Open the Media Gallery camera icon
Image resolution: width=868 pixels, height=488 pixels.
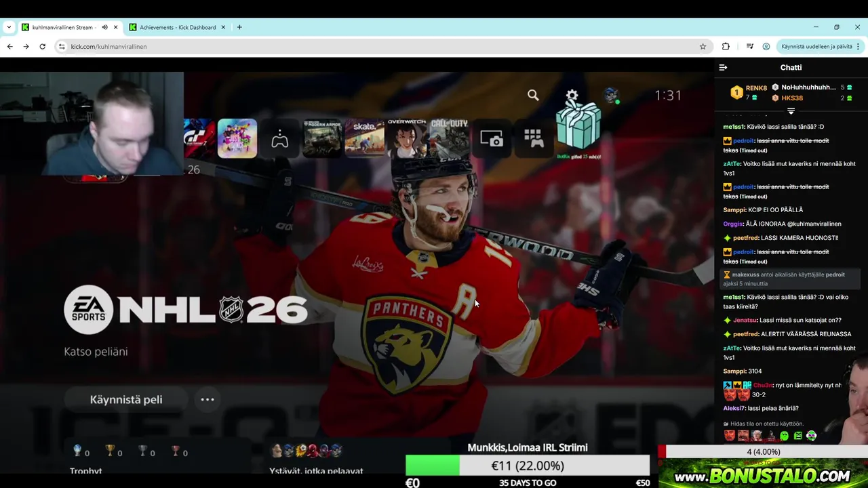[x=492, y=139]
